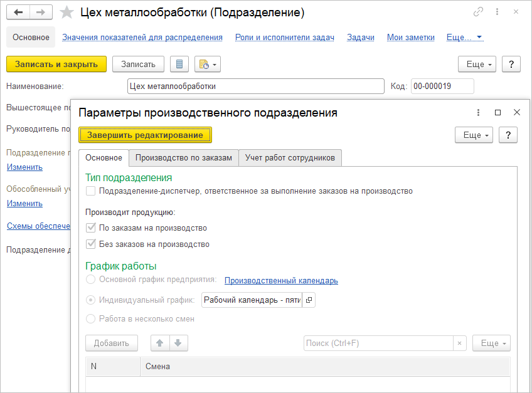This screenshot has height=393, width=532.
Task: Expand the Еще dropdown in parameters dialog header
Action: (474, 135)
